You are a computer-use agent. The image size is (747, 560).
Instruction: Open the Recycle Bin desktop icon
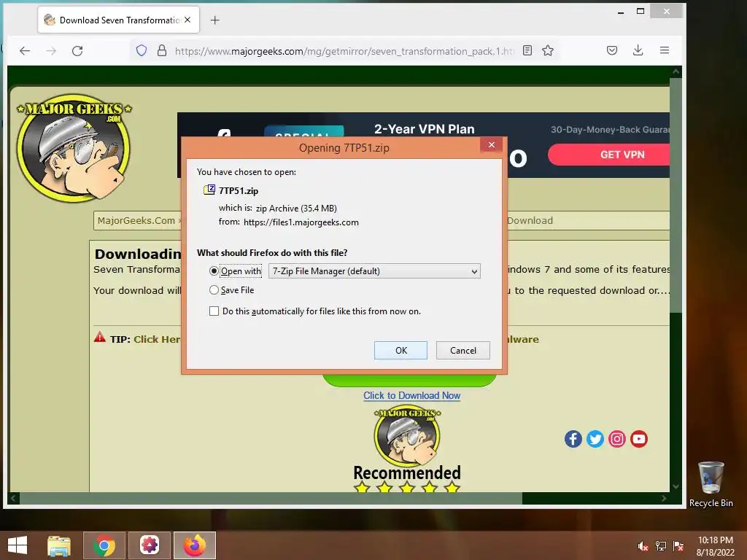coord(711,484)
